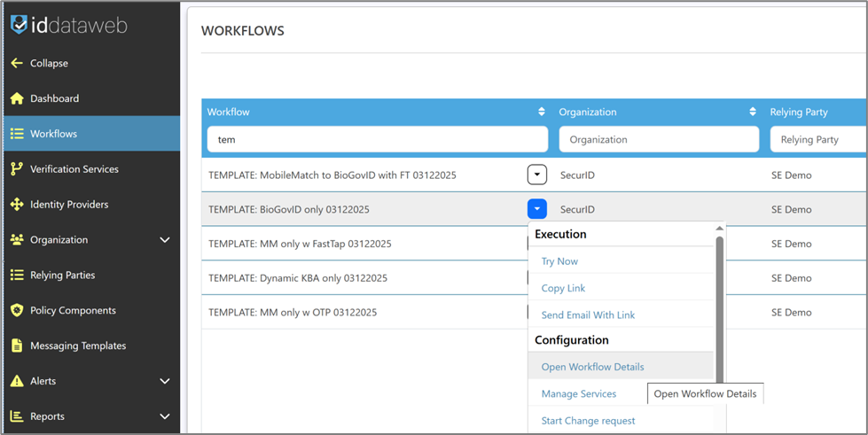Screen dimensions: 868x435
Task: Click the Policy Components shield icon
Action: 17,310
